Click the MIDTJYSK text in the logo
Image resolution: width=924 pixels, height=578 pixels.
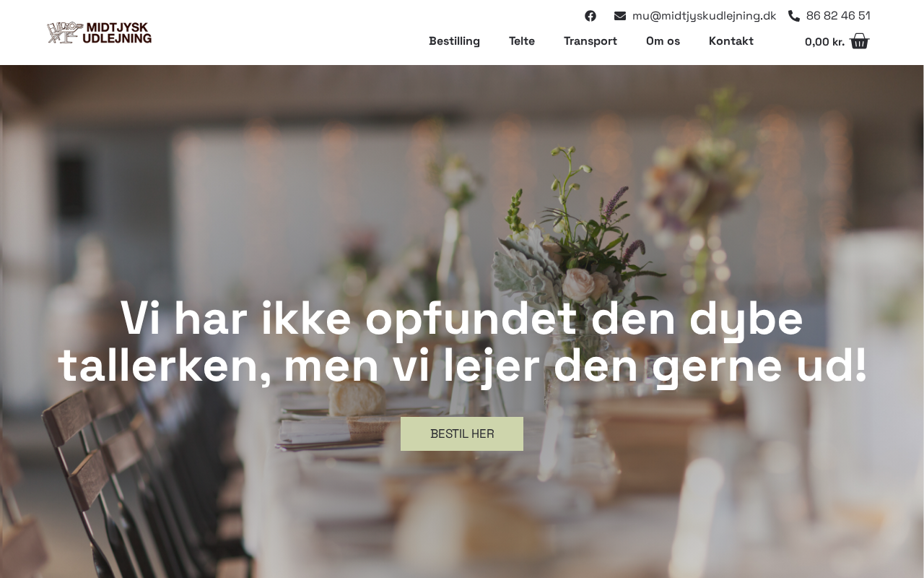pos(117,27)
